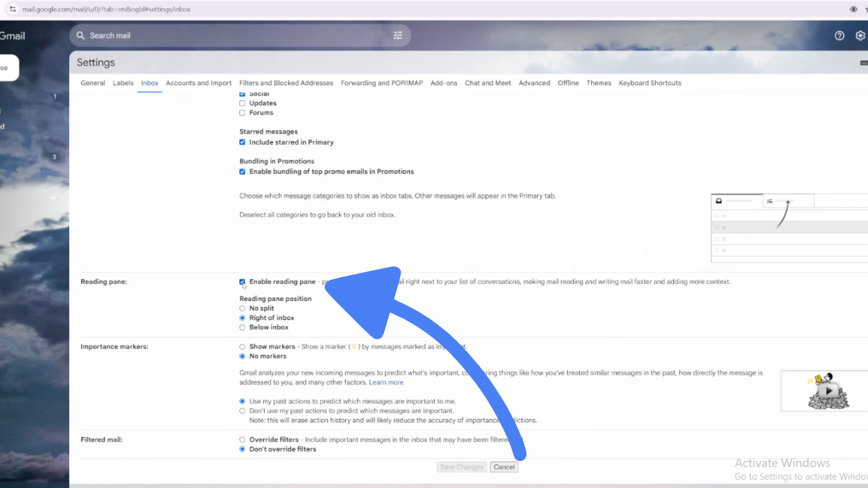Select Override filters option

point(242,440)
